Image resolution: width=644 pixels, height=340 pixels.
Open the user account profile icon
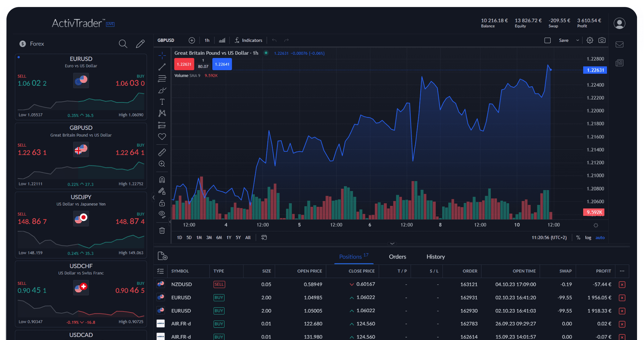click(x=619, y=23)
